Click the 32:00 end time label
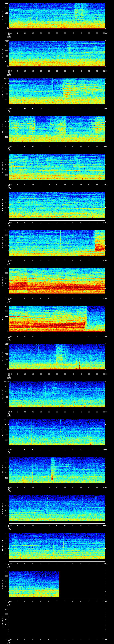 tap(105, 487)
